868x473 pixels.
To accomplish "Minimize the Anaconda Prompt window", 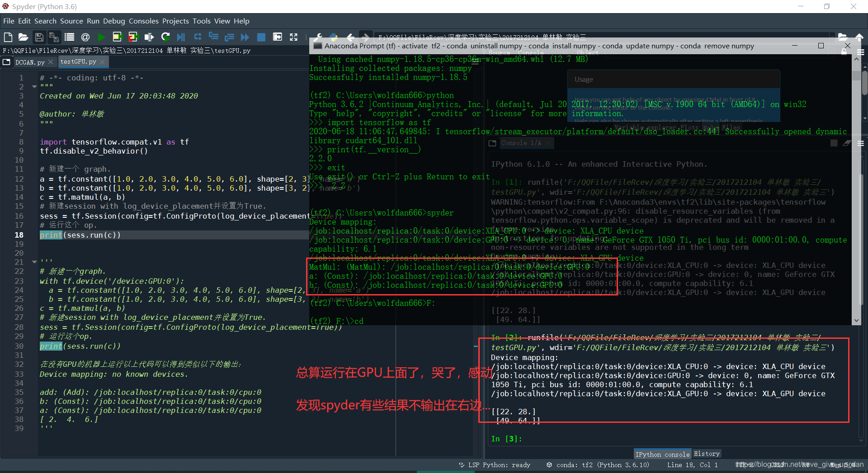I will tap(794, 46).
